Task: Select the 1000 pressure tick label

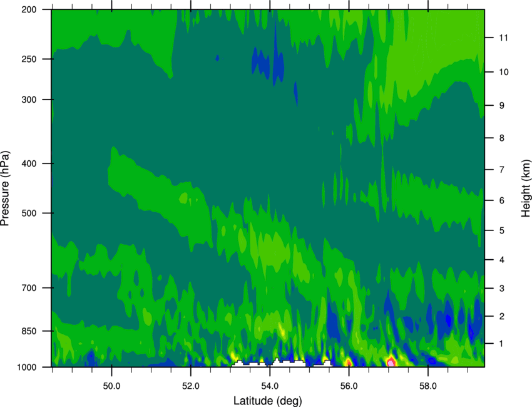Action: (x=26, y=368)
